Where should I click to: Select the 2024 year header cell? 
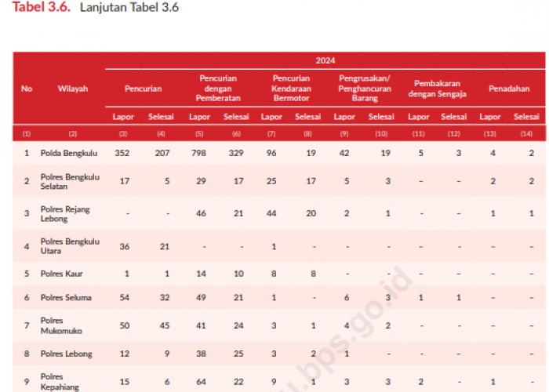tap(325, 60)
